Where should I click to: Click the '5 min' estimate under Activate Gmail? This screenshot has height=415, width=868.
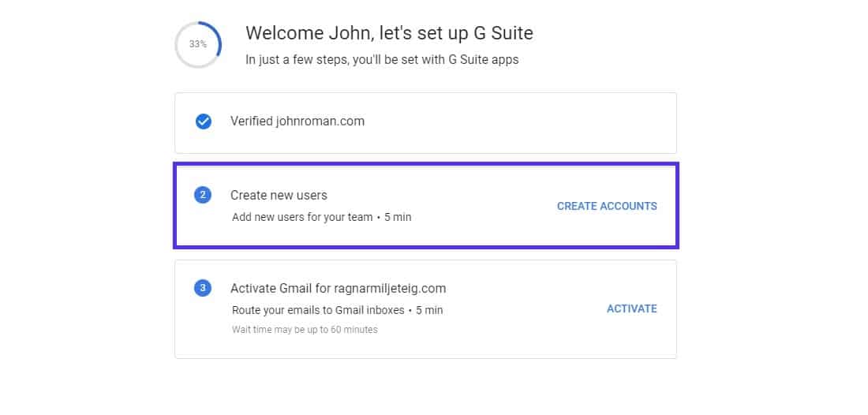429,310
